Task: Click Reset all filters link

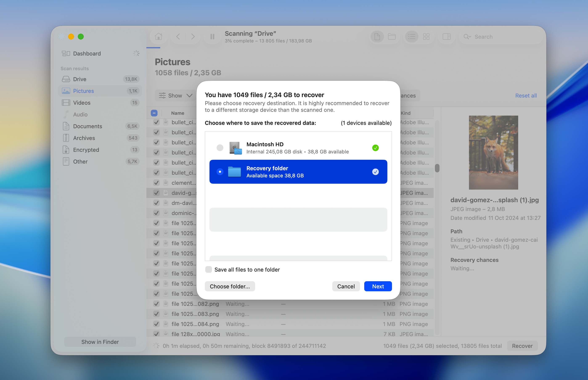Action: [x=526, y=95]
